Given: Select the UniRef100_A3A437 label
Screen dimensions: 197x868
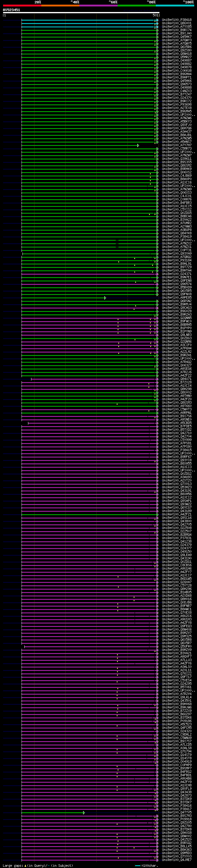Looking at the screenshot, I should (x=177, y=132).
